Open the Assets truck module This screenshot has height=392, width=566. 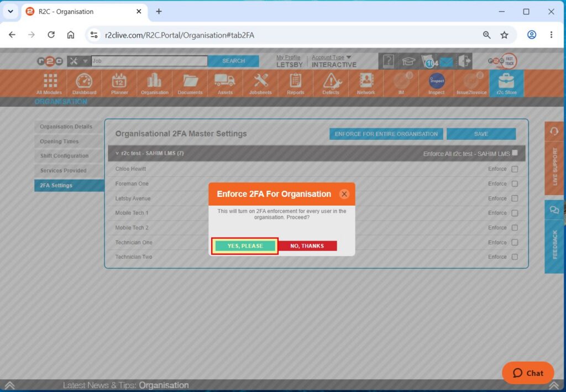(x=225, y=83)
